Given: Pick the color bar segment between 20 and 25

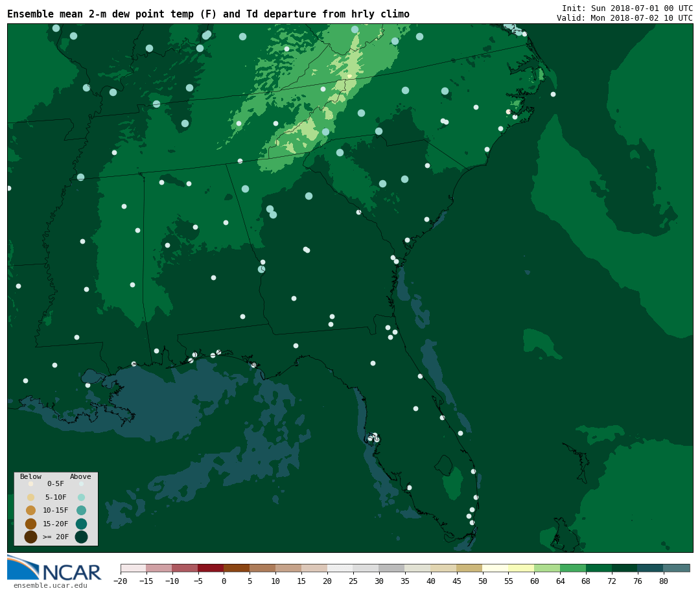Looking at the screenshot, I should click(340, 568).
